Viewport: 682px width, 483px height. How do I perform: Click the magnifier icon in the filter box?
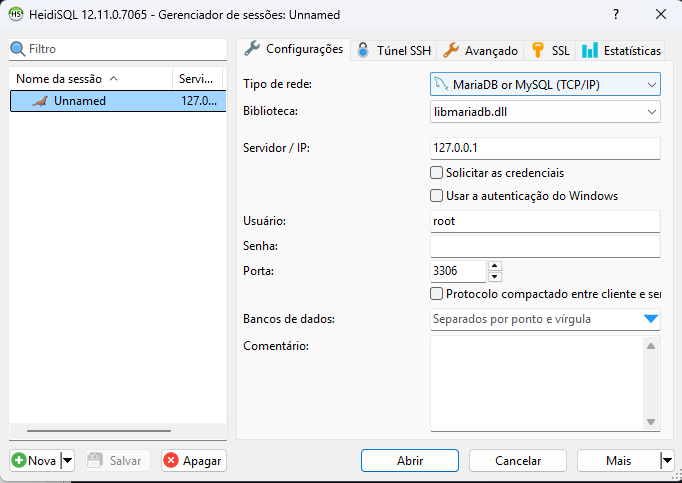coord(17,48)
